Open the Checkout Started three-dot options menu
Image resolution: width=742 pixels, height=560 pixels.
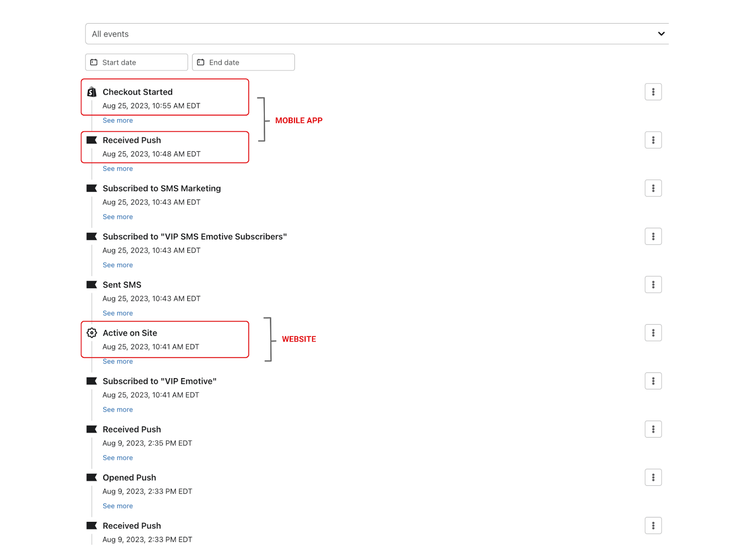pos(653,92)
